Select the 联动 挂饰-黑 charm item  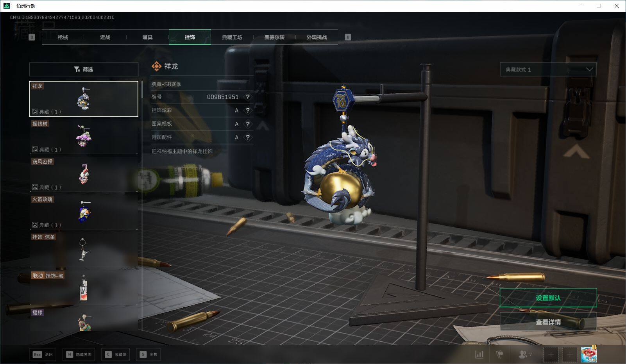coord(84,288)
